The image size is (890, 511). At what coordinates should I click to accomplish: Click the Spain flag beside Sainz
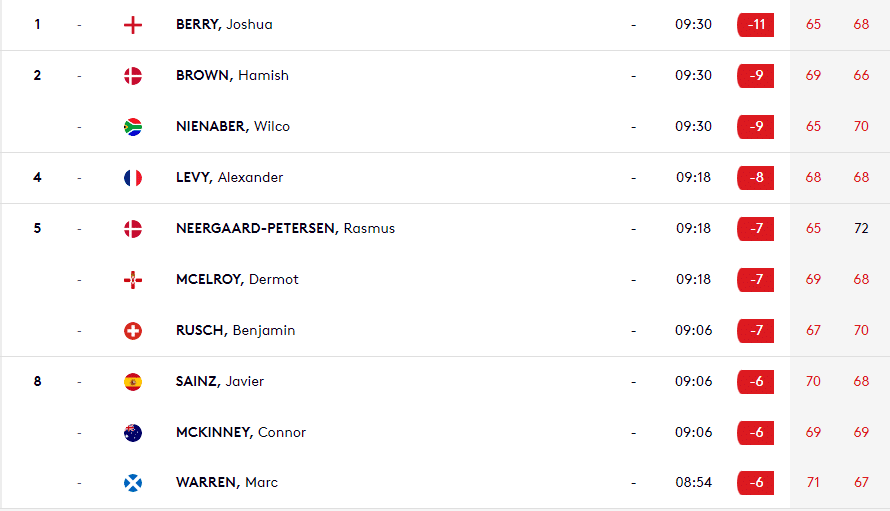pos(133,382)
